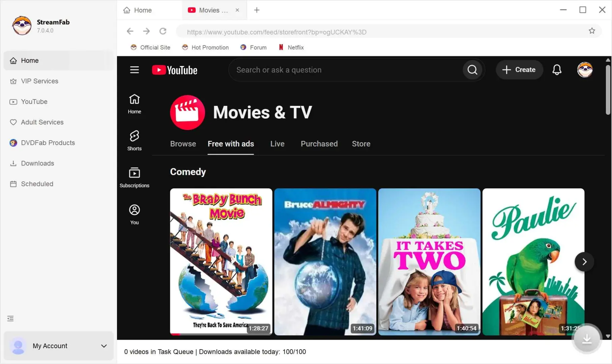This screenshot has height=364, width=612.
Task: Click the YouTube logo
Action: pos(175,70)
